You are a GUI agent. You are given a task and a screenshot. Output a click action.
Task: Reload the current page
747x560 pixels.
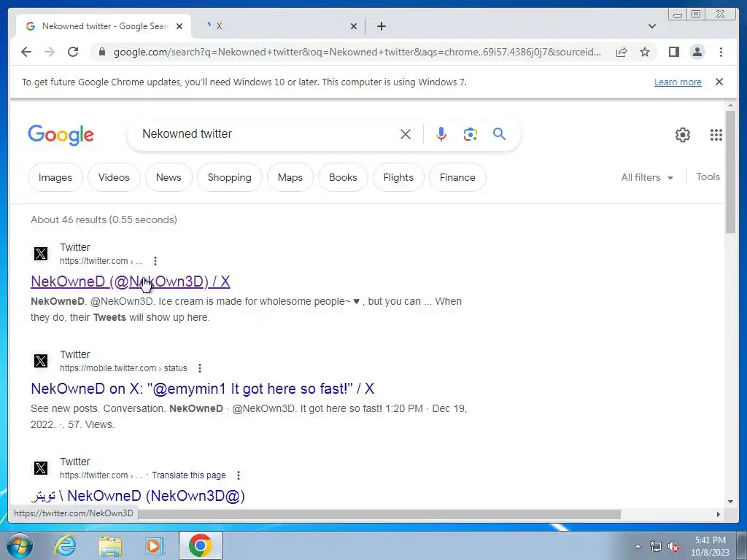(x=73, y=52)
